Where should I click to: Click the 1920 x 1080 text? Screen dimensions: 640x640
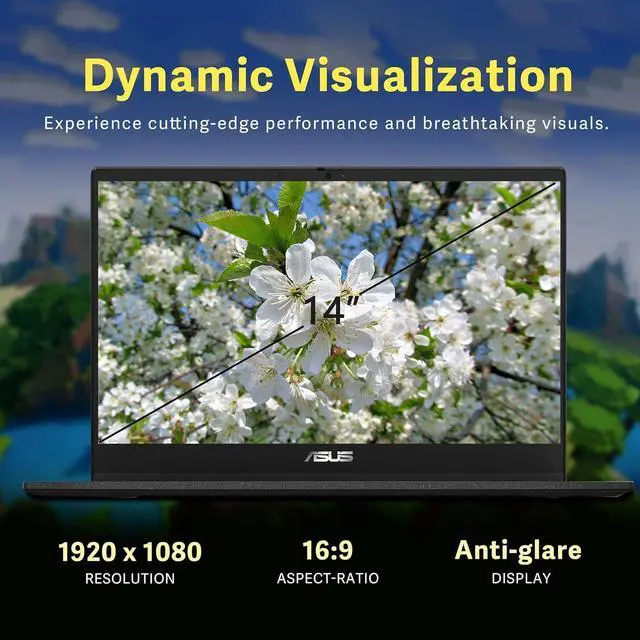(130, 551)
